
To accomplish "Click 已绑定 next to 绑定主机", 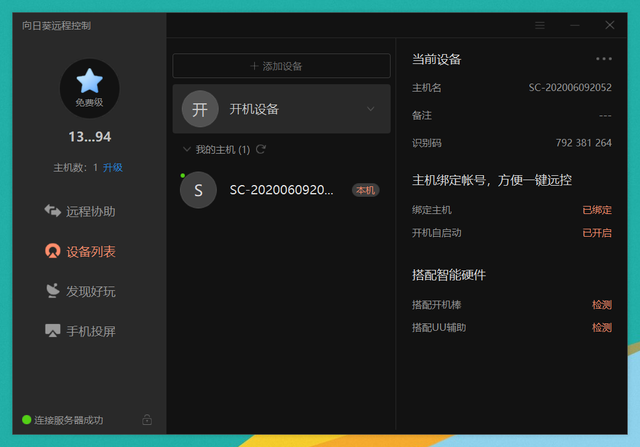I will pos(597,210).
